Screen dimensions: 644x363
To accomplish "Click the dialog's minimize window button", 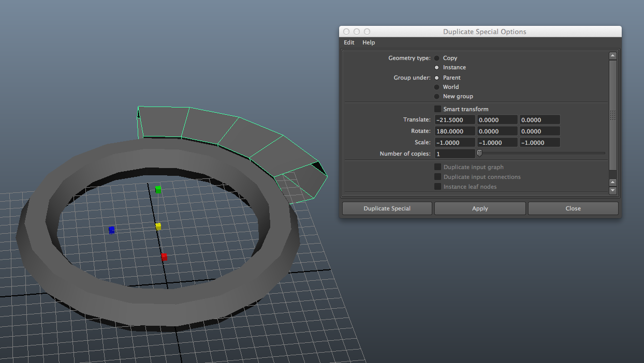I will point(357,32).
